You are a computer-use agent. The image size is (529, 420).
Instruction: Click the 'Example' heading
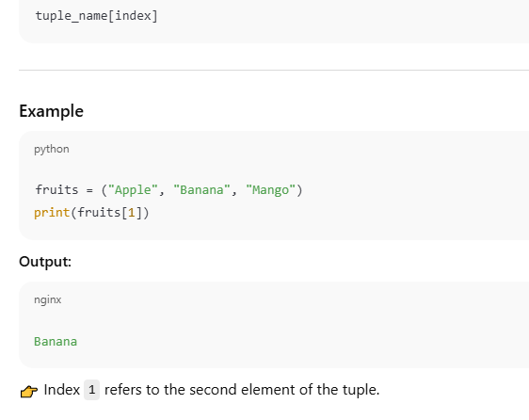(x=51, y=111)
